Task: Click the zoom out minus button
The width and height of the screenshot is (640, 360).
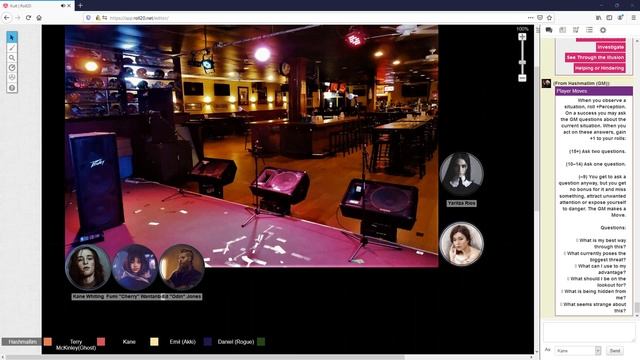Action: [x=522, y=78]
